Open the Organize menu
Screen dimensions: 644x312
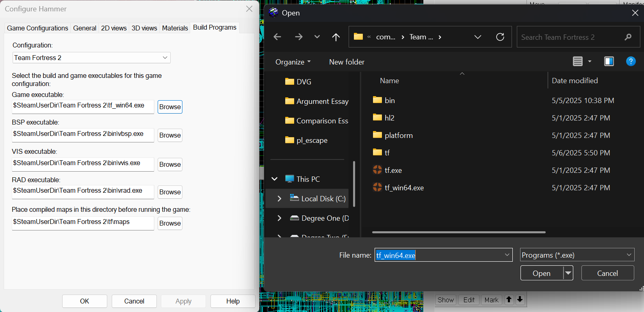coord(293,62)
